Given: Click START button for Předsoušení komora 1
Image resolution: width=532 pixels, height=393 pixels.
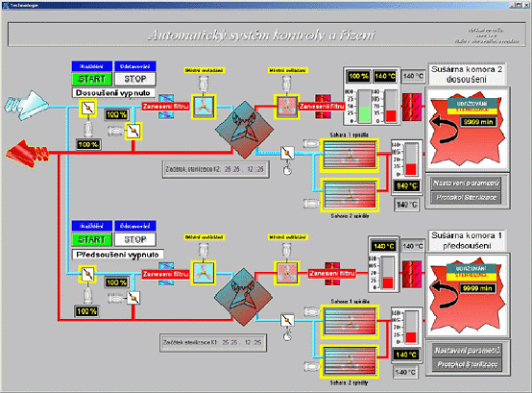Looking at the screenshot, I should pos(92,239).
